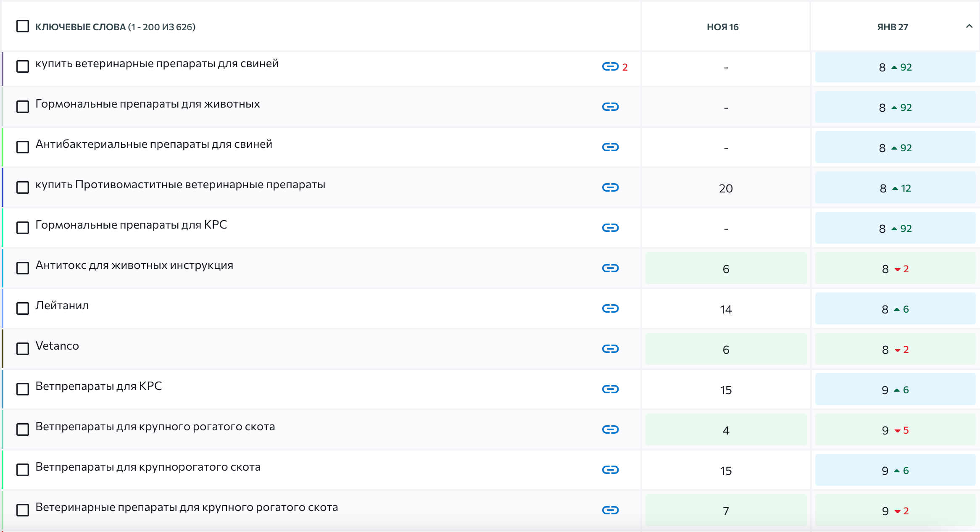This screenshot has width=980, height=532.
Task: Click ЯНВ 27 cell '8 ▼2' in Vetanco row
Action: tap(895, 349)
